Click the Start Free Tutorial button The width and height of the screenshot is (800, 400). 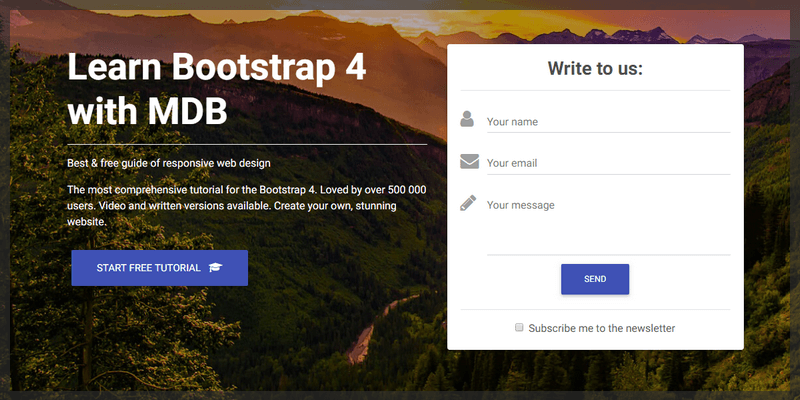click(160, 268)
